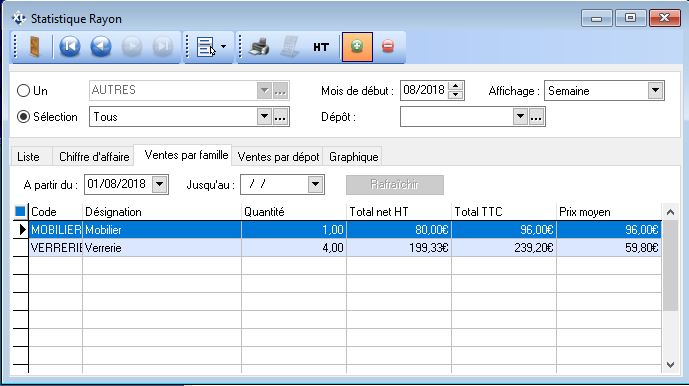Click the printer icon

[259, 47]
